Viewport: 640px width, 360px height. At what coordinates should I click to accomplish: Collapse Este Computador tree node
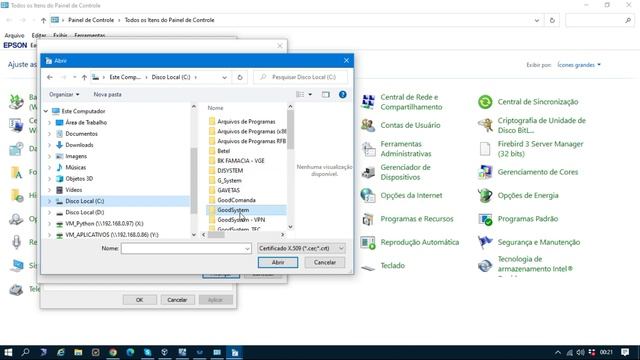click(x=46, y=111)
